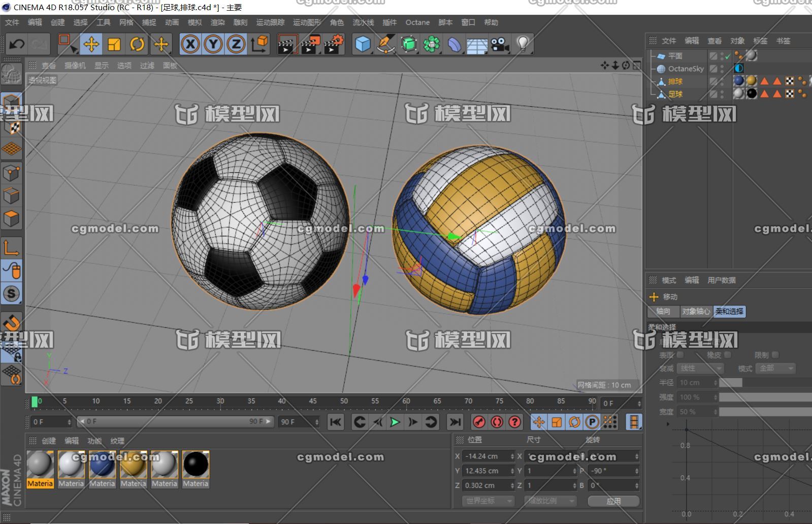812x524 pixels.
Task: Click the Undo arrow icon
Action: (x=17, y=44)
